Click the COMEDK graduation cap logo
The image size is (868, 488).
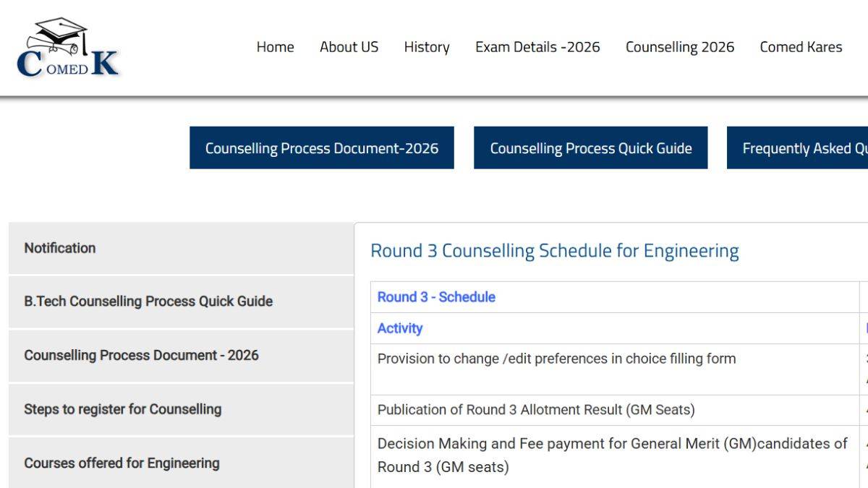click(67, 48)
